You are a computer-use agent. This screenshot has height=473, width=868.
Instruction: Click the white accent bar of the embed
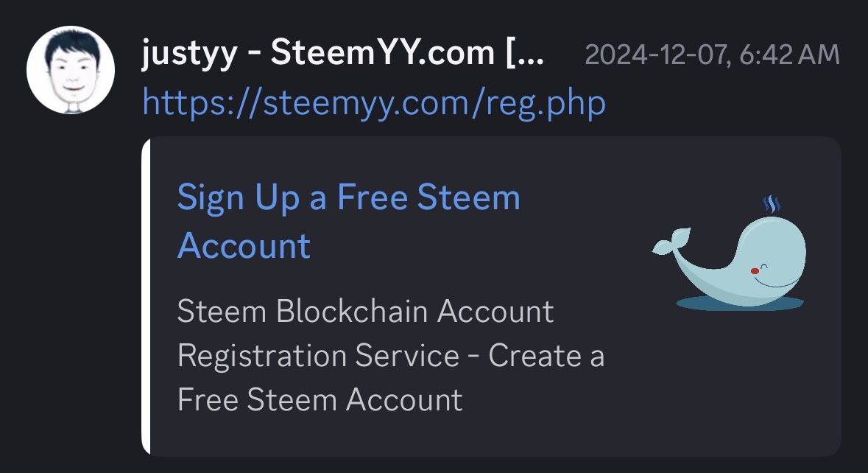[x=146, y=295]
